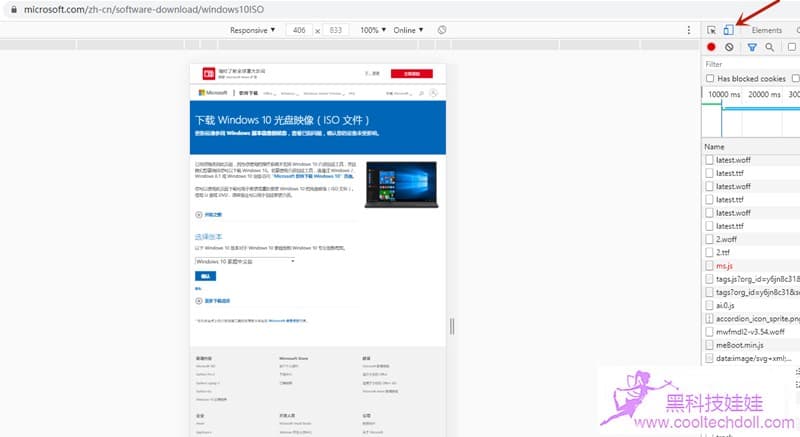
Task: Click the inspect element cursor icon
Action: 711,31
